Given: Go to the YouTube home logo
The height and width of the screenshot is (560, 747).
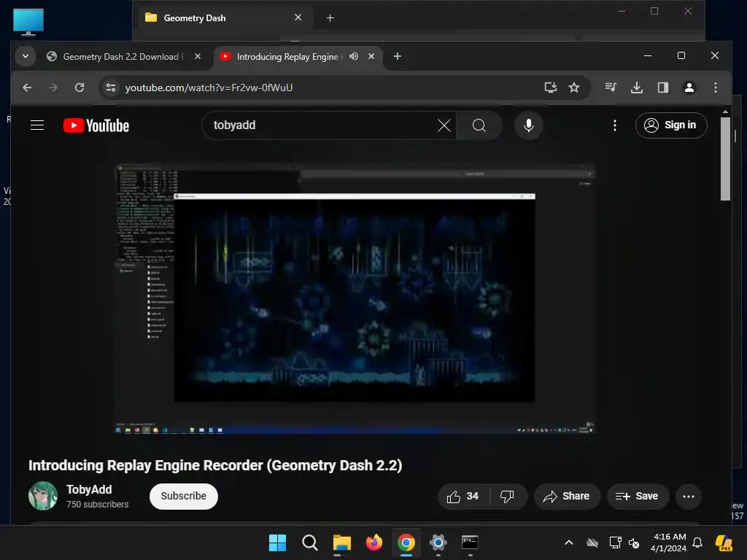Looking at the screenshot, I should click(96, 125).
